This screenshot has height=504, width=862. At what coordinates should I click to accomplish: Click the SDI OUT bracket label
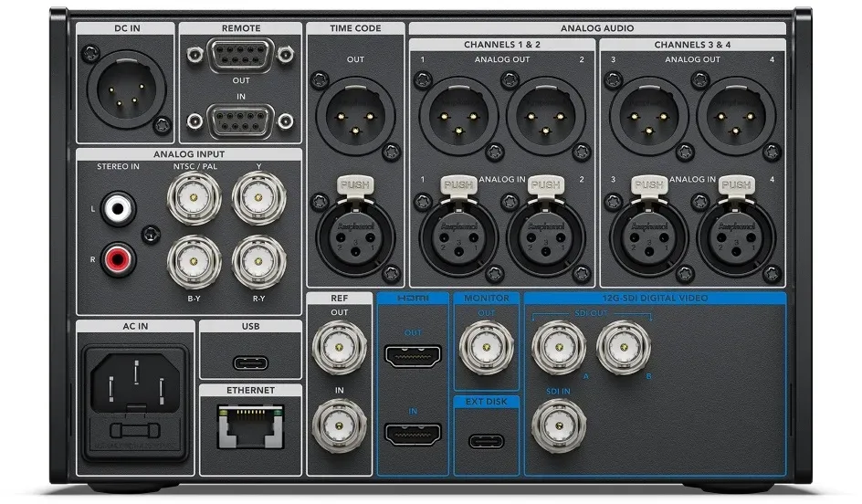(591, 313)
